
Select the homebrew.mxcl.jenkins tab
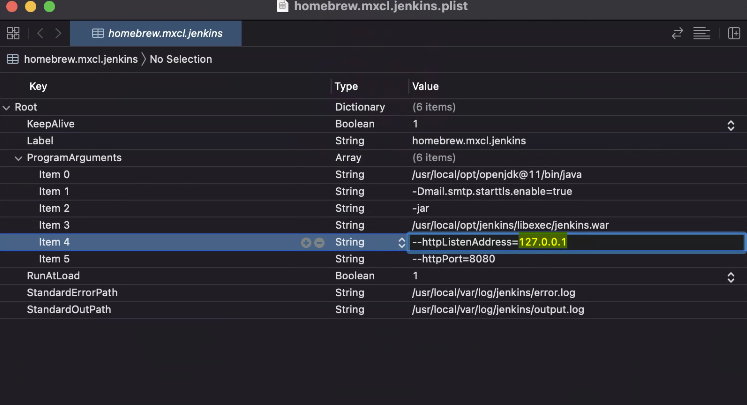point(156,33)
